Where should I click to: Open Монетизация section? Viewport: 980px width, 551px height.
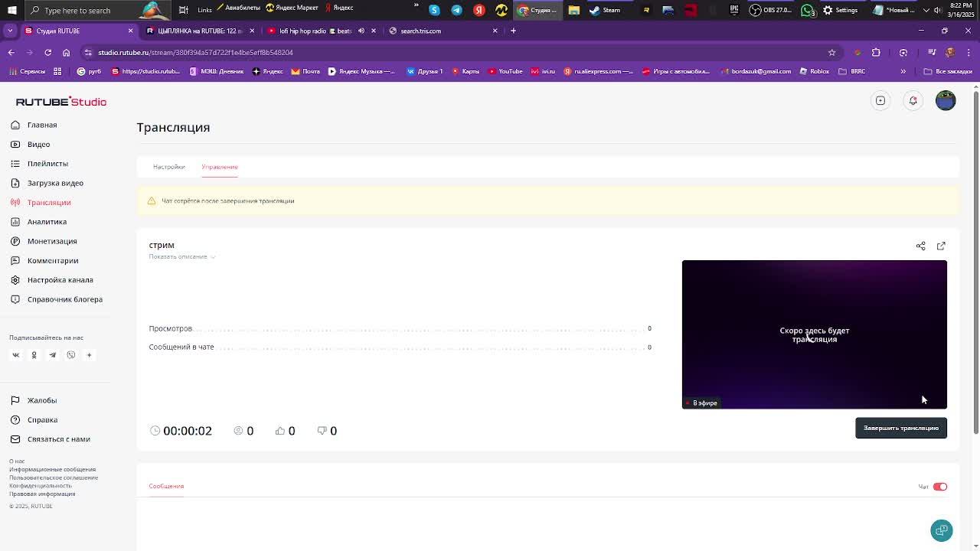(52, 241)
